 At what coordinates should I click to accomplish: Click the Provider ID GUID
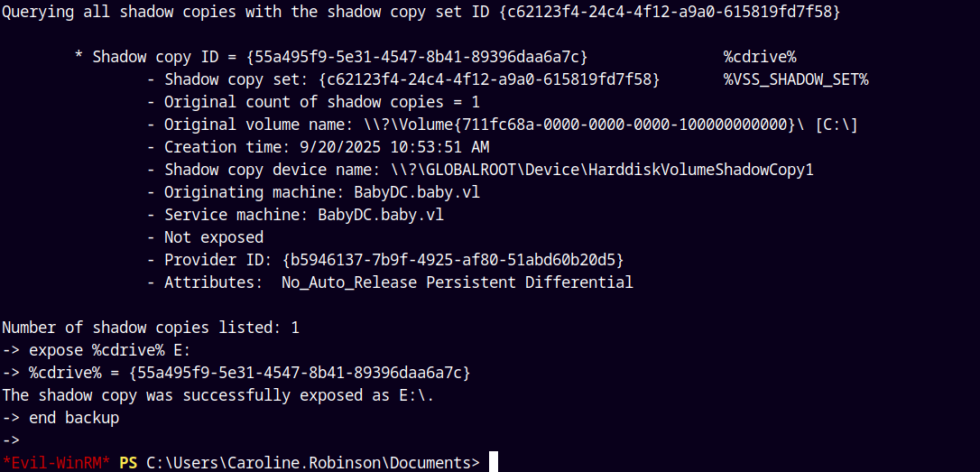[x=453, y=260]
